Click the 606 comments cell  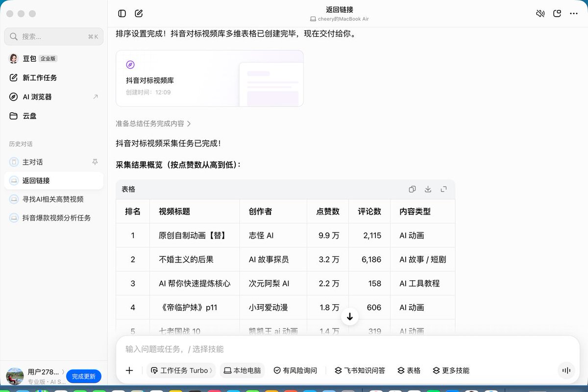coord(369,308)
